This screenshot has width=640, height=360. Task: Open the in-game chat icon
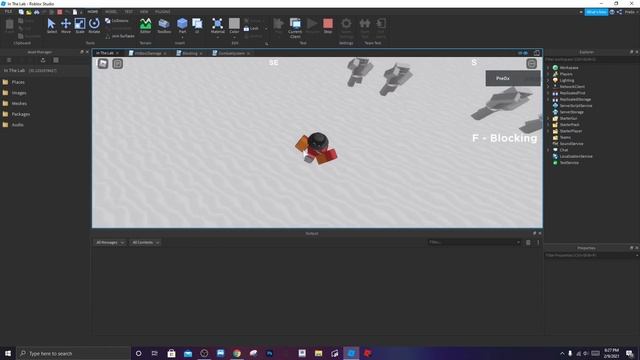(118, 63)
